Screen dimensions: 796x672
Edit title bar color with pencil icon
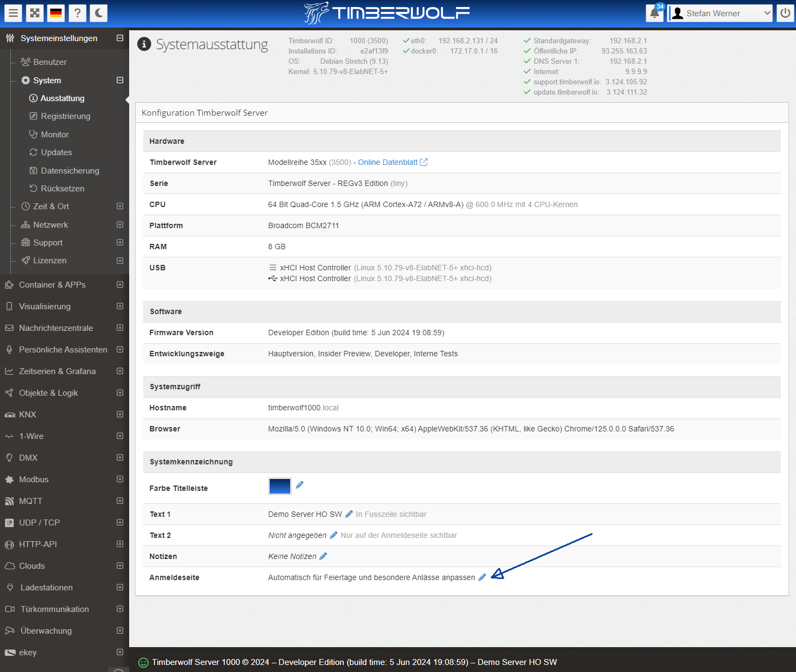coord(299,485)
